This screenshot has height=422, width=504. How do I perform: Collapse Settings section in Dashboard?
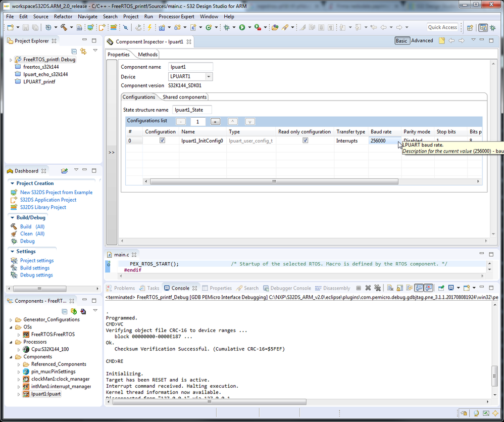pos(12,252)
